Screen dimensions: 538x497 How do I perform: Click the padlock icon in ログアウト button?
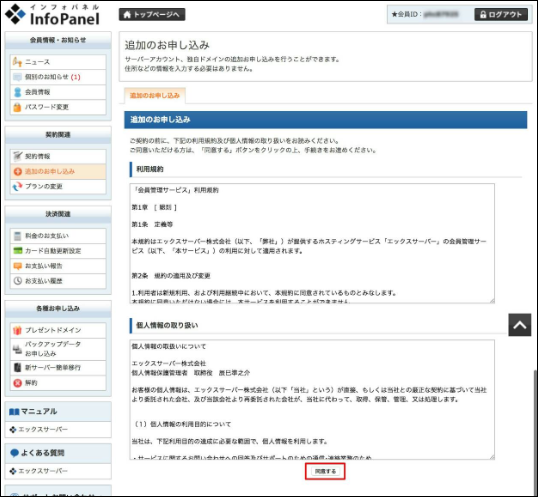[483, 14]
